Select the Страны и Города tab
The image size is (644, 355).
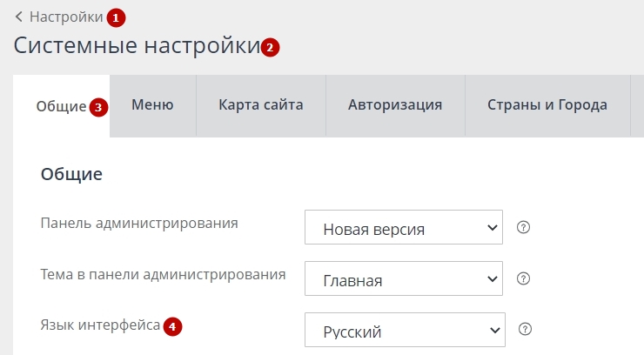pos(547,105)
